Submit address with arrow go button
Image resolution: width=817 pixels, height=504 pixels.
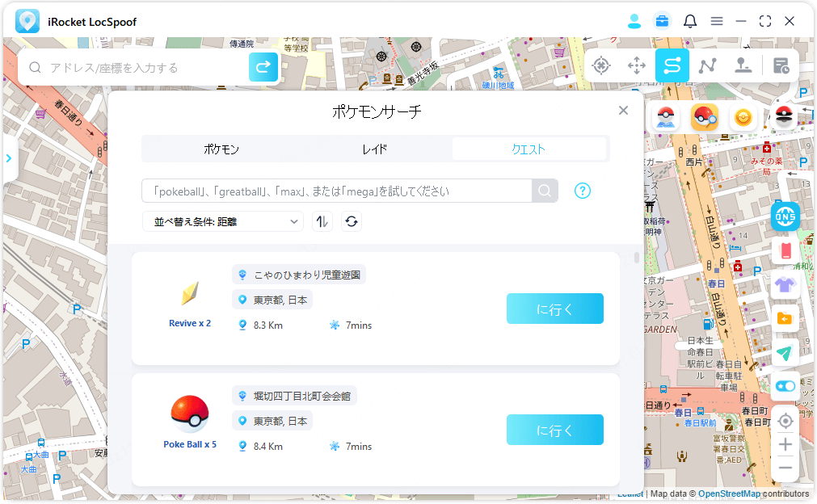click(263, 67)
